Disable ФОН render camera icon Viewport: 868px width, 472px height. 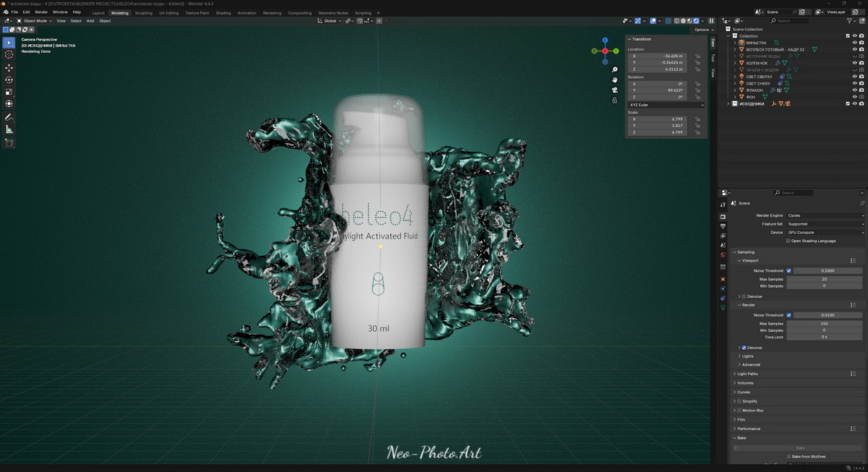click(862, 97)
